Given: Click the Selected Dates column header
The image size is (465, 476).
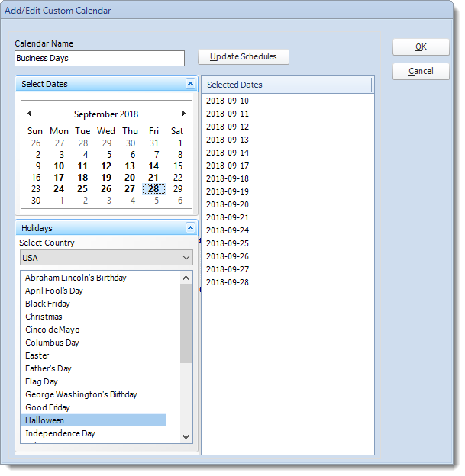Looking at the screenshot, I should point(286,85).
